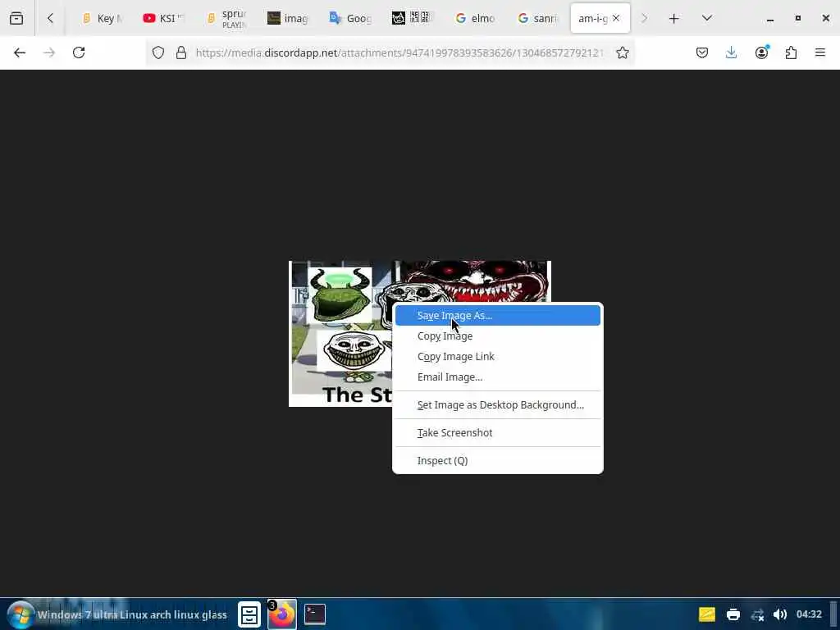Viewport: 840px width, 630px height.
Task: Click the show desktop strip
Action: (x=833, y=614)
